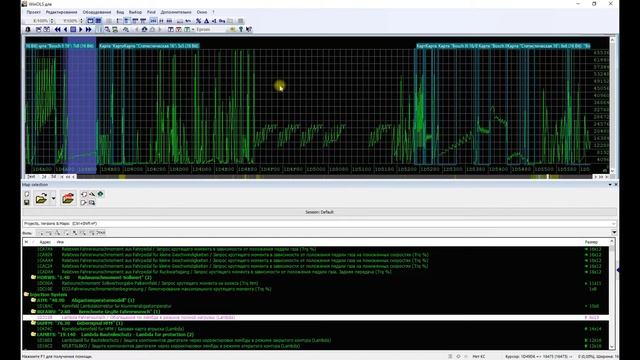Open the Дополнительно menu
This screenshot has height=360, width=640.
[x=176, y=12]
